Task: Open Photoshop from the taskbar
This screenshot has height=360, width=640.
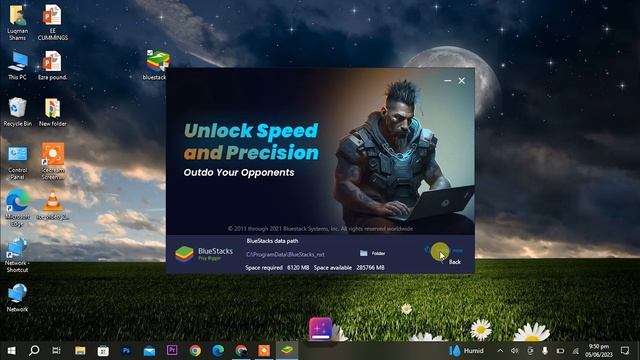Action: [x=126, y=351]
